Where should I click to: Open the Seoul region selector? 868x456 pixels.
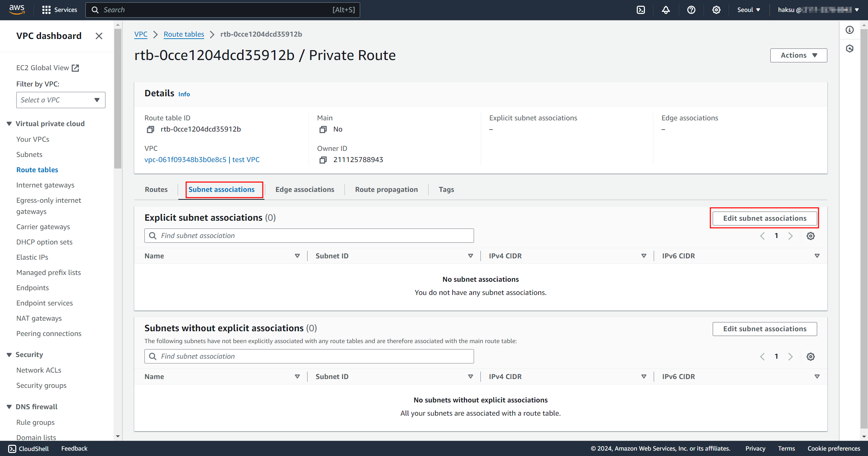748,10
